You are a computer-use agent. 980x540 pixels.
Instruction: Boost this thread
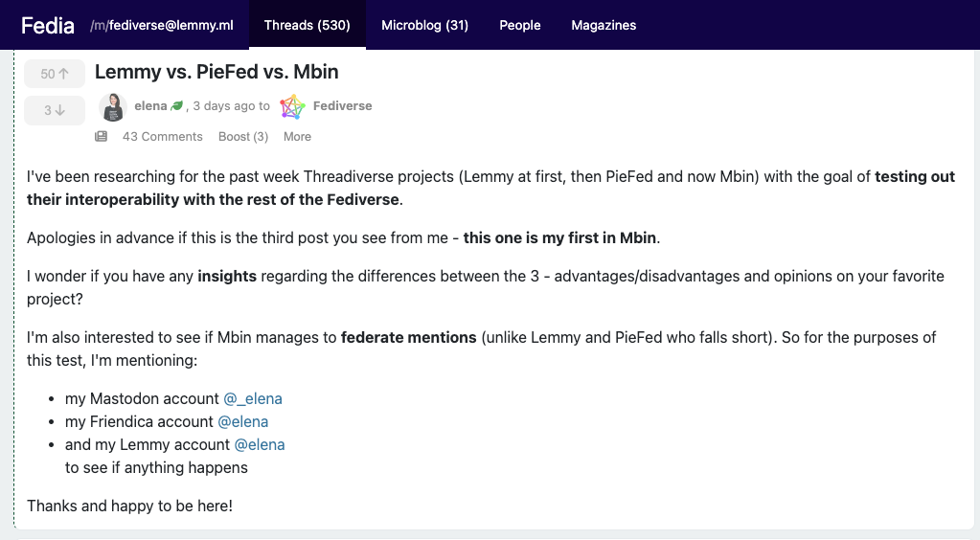(x=243, y=137)
